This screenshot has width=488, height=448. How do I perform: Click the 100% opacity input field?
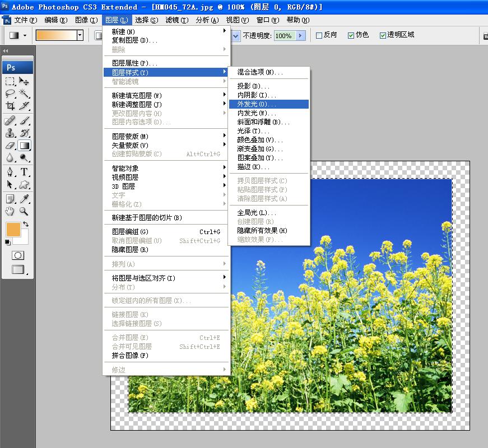[283, 35]
